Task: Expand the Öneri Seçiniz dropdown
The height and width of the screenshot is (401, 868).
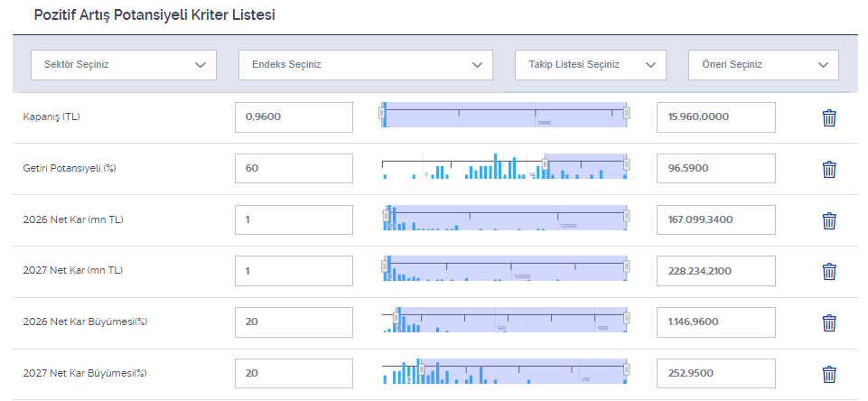Action: [763, 65]
